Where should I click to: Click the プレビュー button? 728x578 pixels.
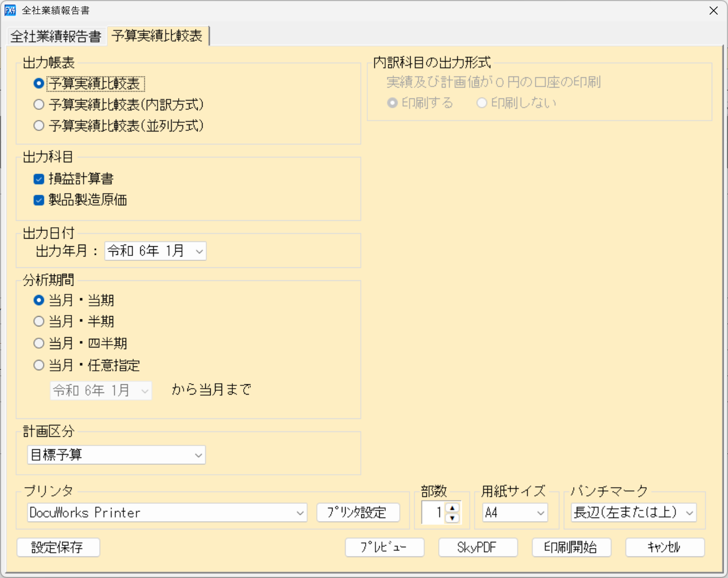[385, 547]
